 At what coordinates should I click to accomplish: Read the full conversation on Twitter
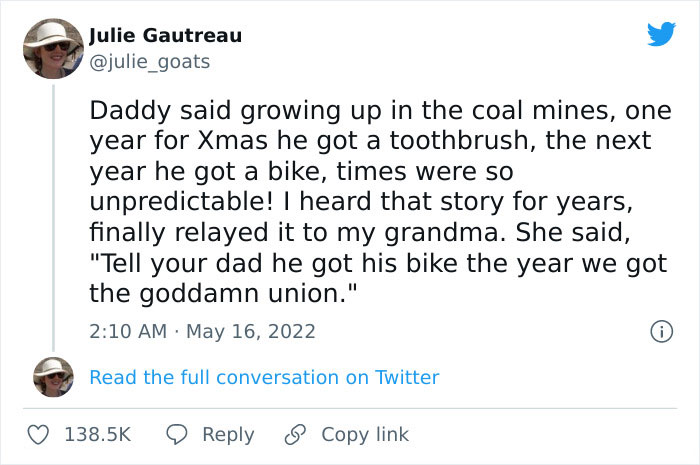tap(264, 377)
